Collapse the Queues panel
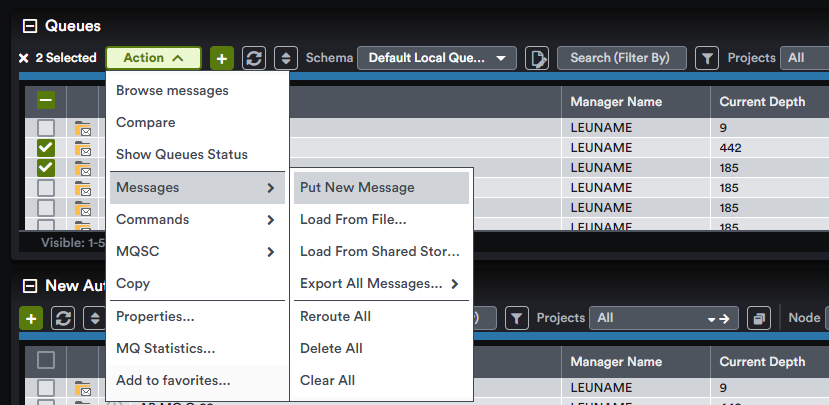Viewport: 829px width, 405px height. tap(30, 25)
